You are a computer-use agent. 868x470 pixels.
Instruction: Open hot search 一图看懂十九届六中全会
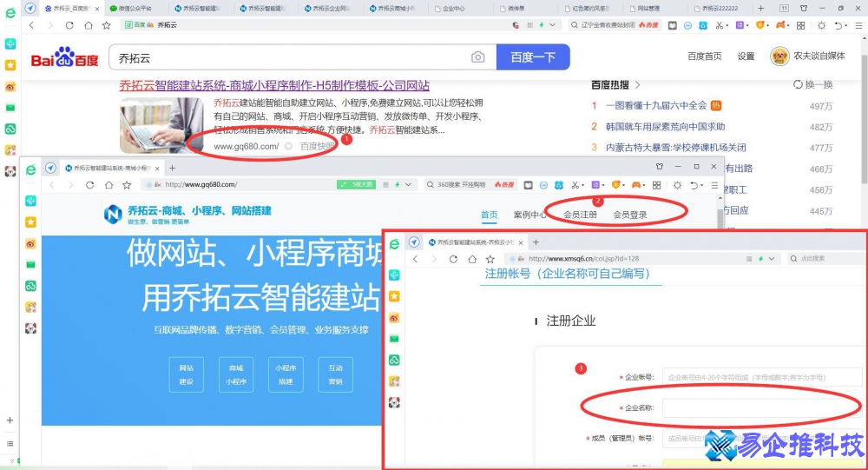click(x=656, y=105)
